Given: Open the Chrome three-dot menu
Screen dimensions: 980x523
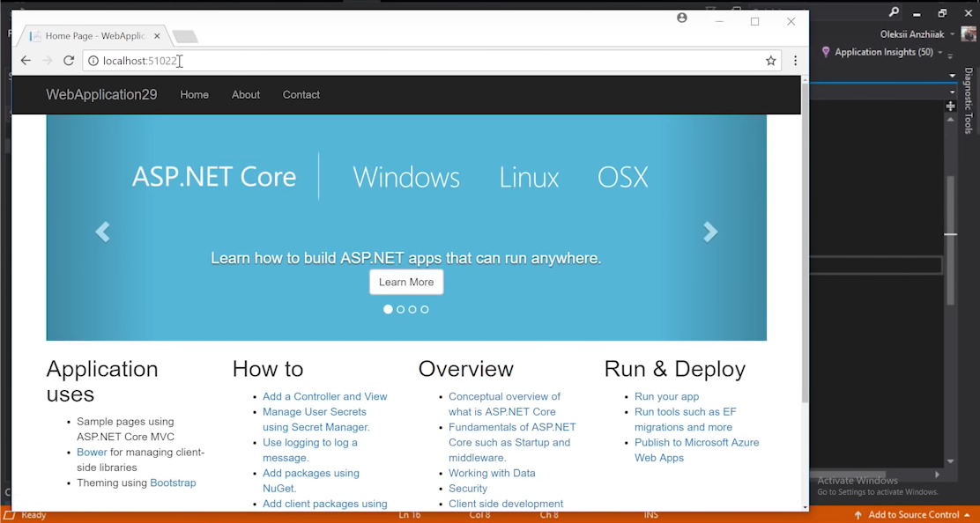Looking at the screenshot, I should 795,61.
